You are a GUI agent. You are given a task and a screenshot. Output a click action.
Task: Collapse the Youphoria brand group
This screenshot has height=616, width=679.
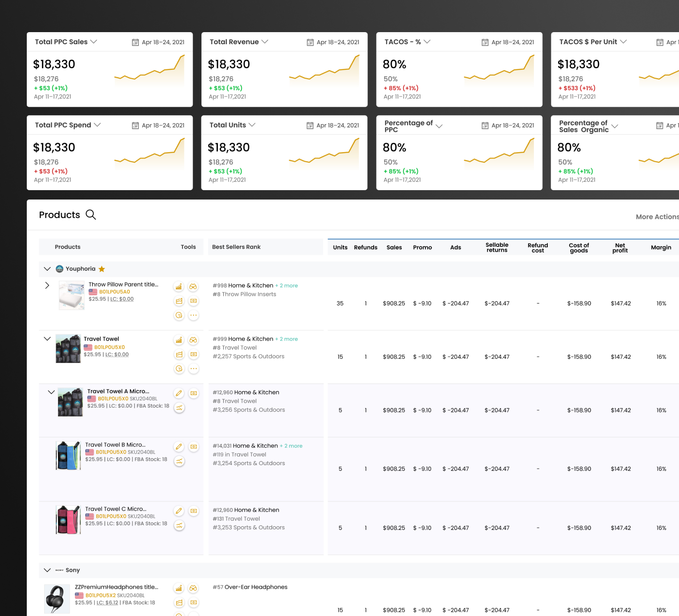[47, 269]
